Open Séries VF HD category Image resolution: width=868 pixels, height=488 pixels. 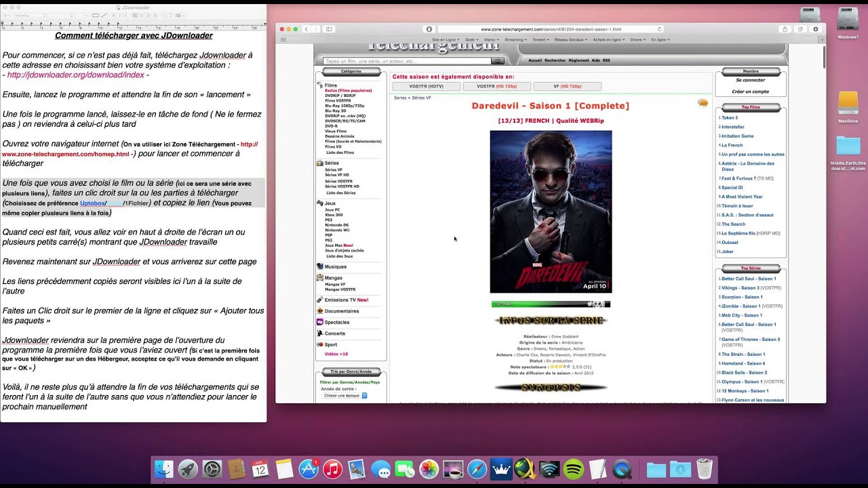point(337,175)
